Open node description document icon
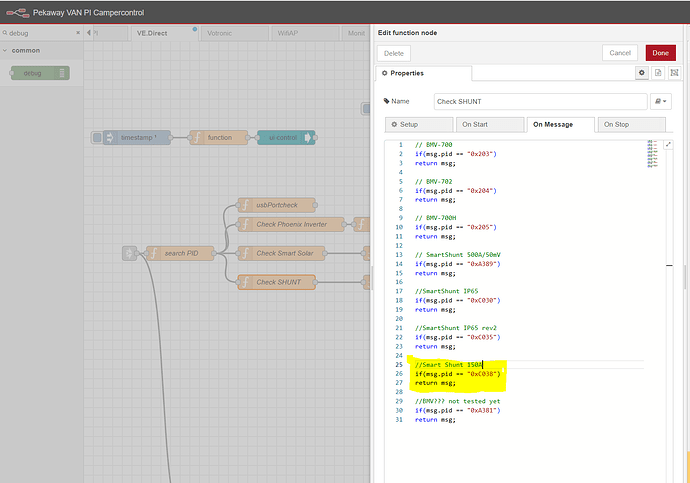Screen dimensions: 690x483 657,73
